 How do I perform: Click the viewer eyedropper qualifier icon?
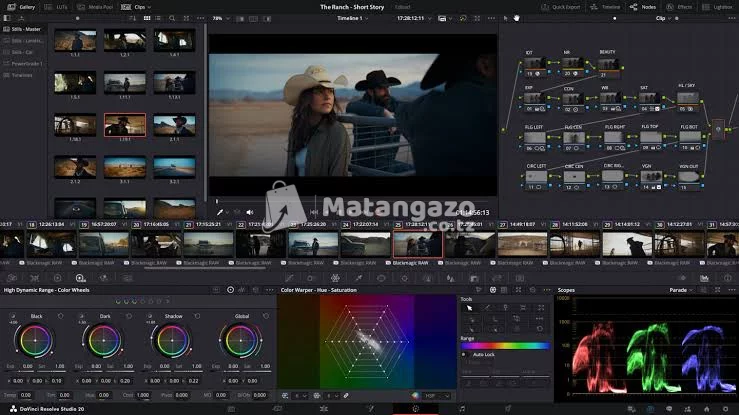coord(220,212)
